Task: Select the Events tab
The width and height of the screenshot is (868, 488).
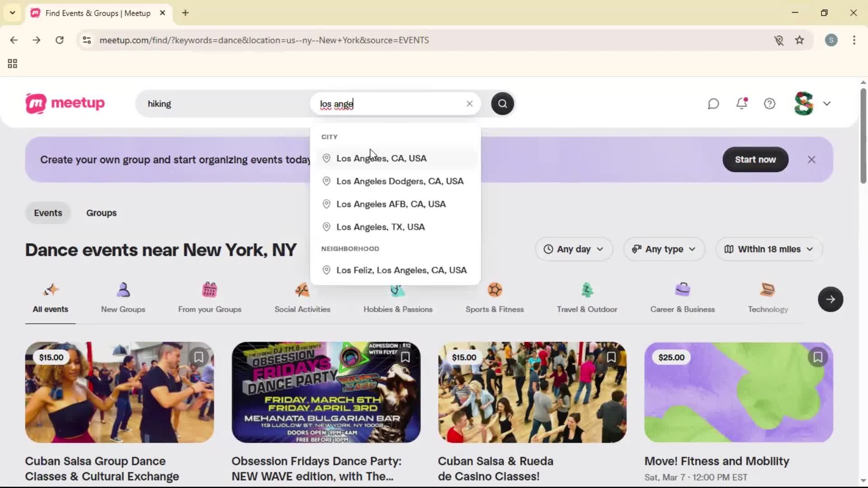Action: 47,212
